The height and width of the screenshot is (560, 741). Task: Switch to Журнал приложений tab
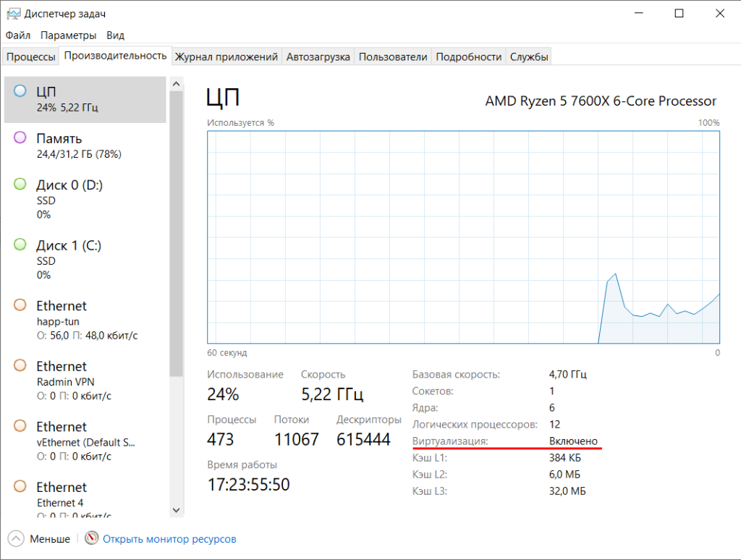click(x=226, y=56)
